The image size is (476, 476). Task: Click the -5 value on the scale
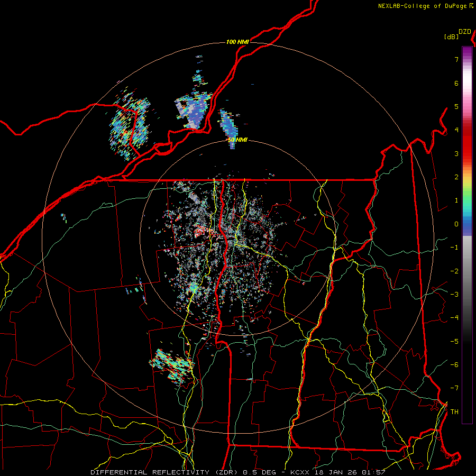[454, 342]
